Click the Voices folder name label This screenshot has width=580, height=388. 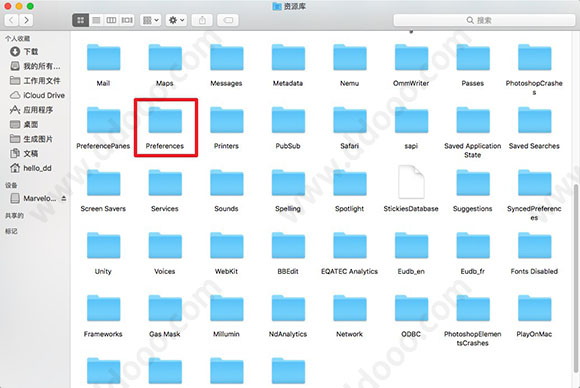[x=165, y=271]
